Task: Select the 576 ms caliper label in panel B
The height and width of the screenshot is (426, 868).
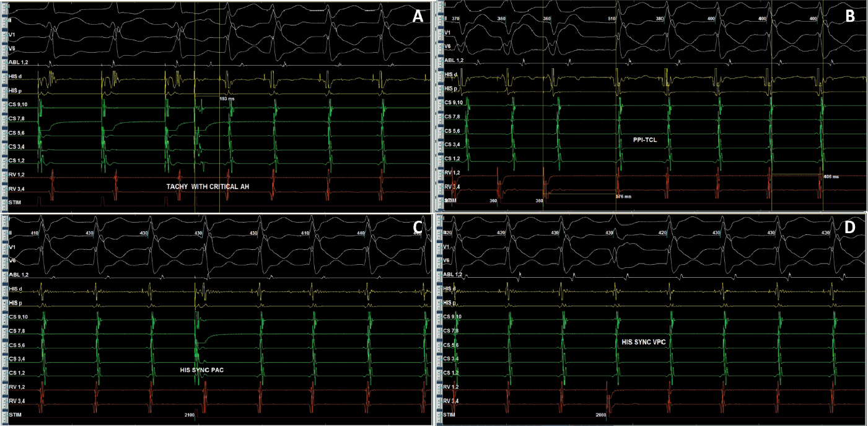Action: pos(623,197)
